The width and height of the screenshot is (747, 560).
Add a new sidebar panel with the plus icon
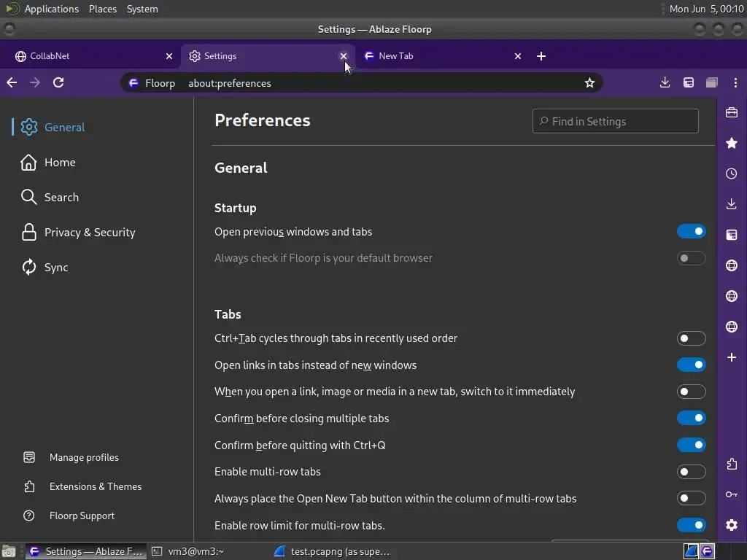[x=732, y=357]
